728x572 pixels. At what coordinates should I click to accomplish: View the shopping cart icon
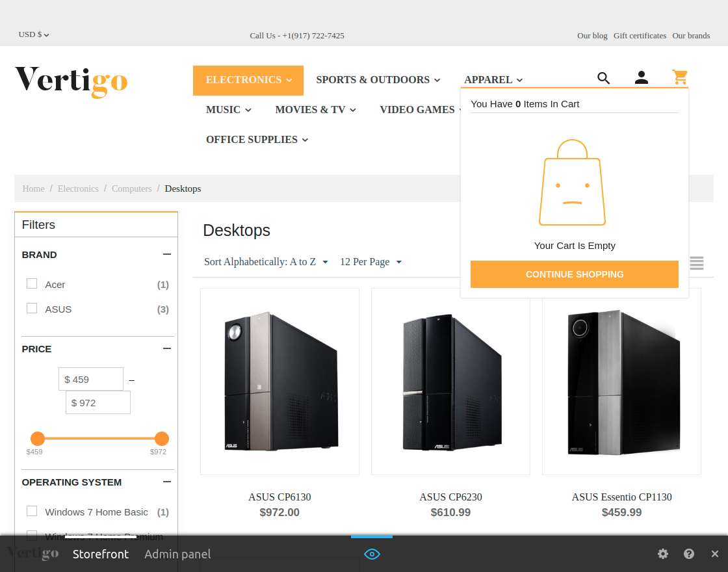679,77
